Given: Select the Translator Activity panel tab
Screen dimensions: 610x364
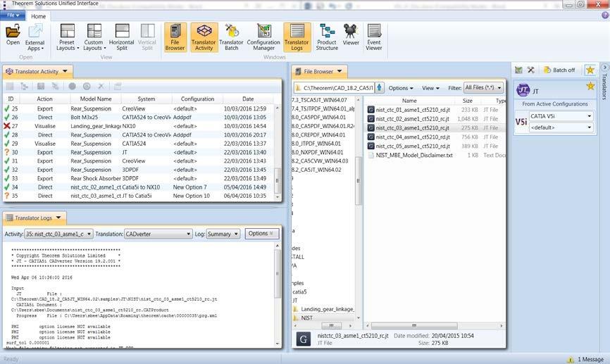Looking at the screenshot, I should pos(37,72).
